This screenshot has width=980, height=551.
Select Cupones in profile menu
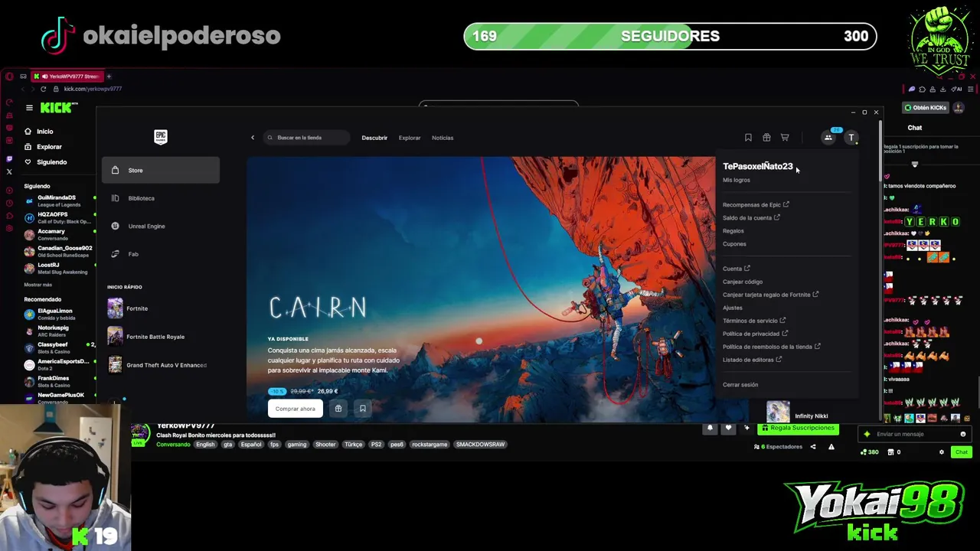pyautogui.click(x=734, y=243)
